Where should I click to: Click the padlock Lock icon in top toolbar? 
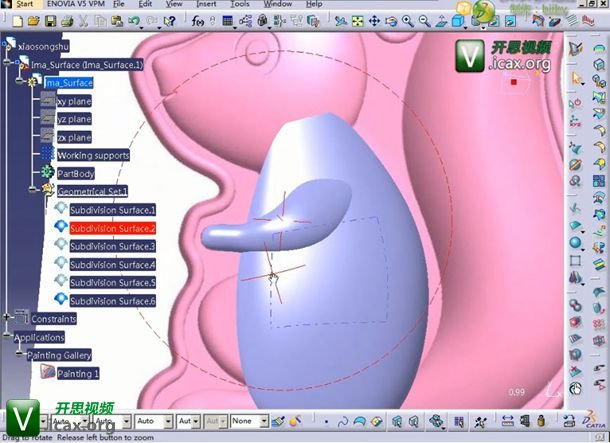(263, 21)
